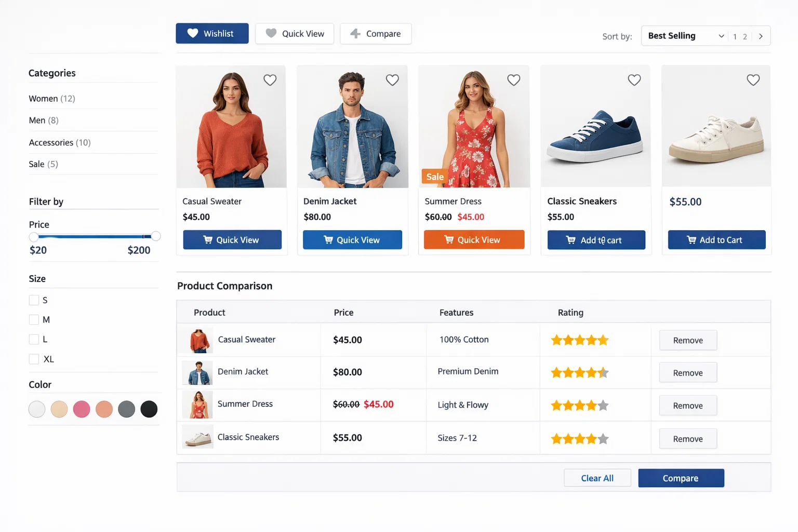Switch to the Wishlist tab
Viewport: 798px width, 532px height.
pyautogui.click(x=212, y=33)
